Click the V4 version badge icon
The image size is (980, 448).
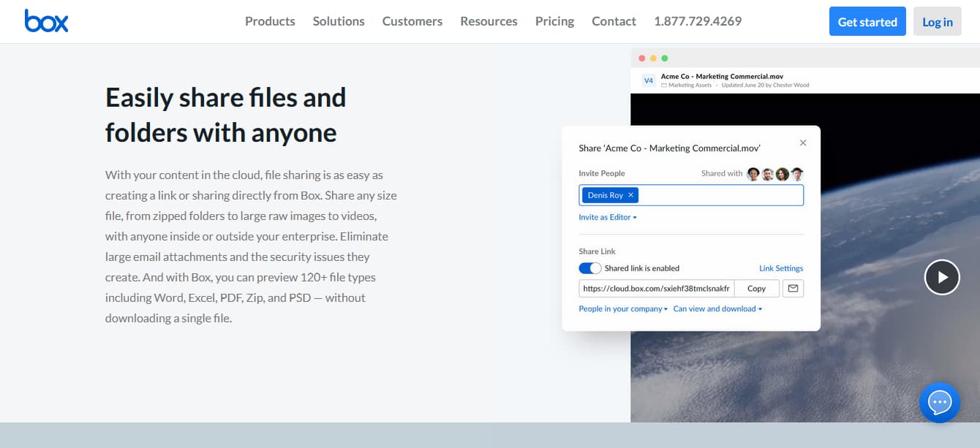pos(648,80)
